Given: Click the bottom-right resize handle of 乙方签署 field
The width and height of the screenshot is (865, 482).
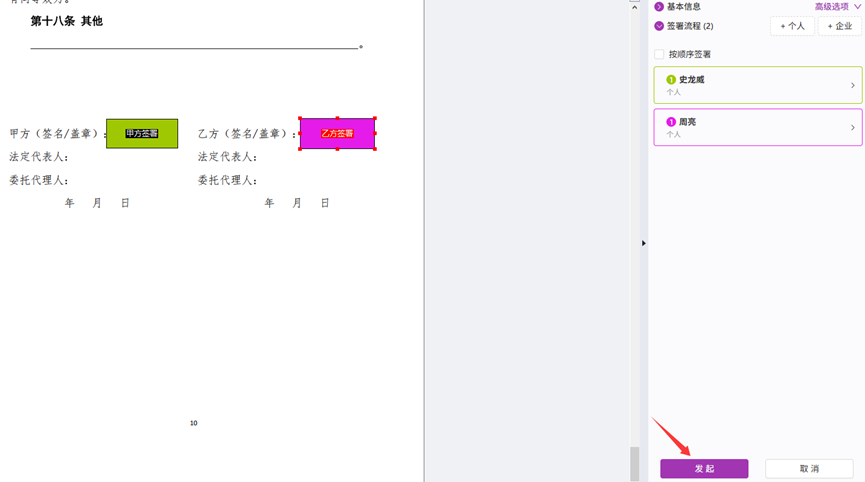Looking at the screenshot, I should tap(375, 149).
